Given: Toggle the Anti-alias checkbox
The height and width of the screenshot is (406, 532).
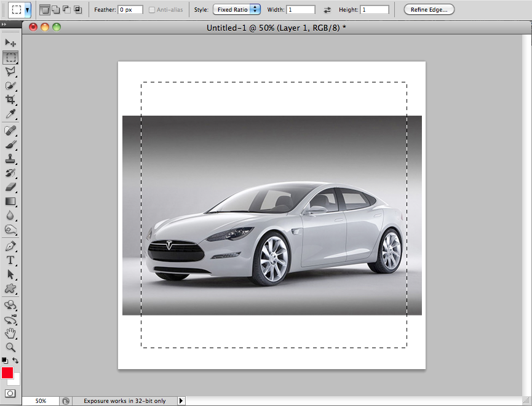Looking at the screenshot, I should tap(152, 10).
